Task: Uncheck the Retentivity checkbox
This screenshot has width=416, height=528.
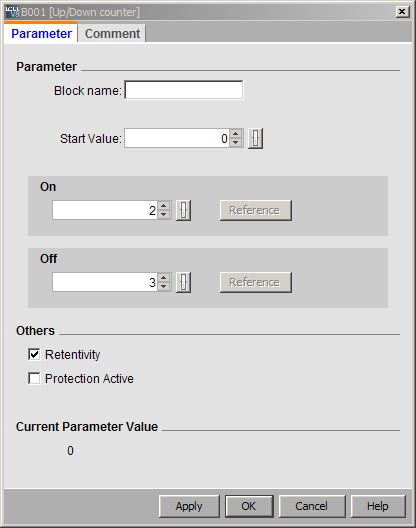Action: [x=34, y=354]
